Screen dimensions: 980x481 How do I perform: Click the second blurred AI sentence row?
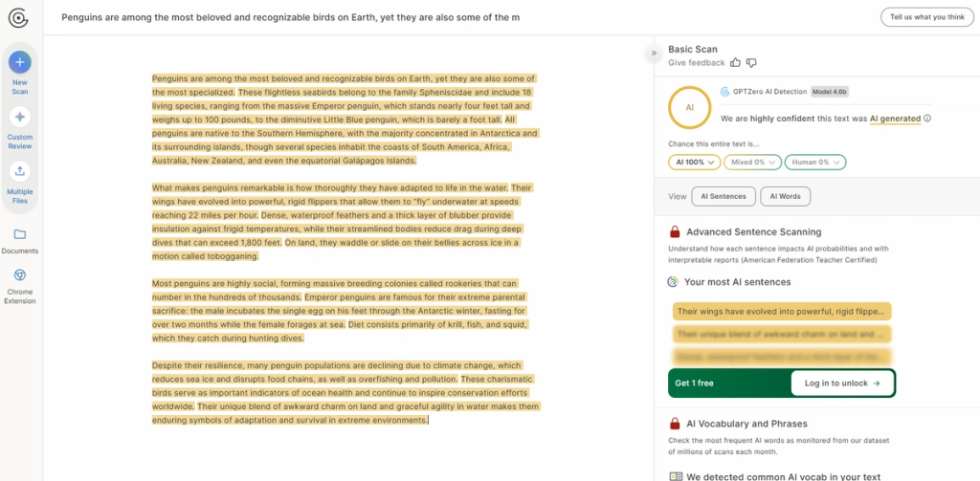[x=782, y=334]
